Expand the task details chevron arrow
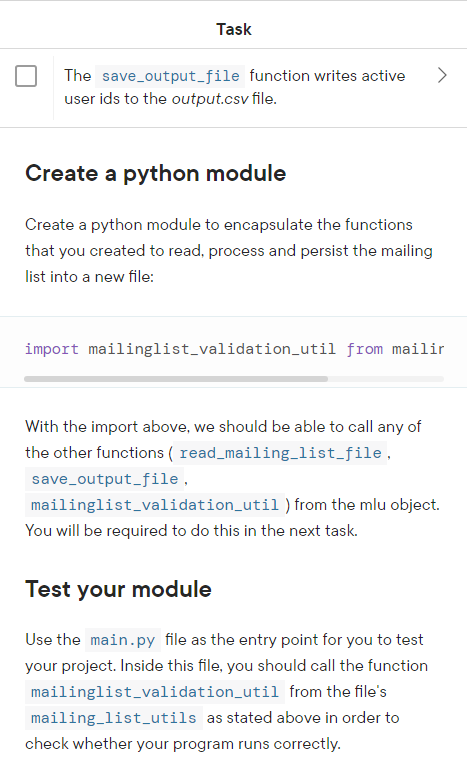Viewport: 467px width, 771px height. pos(442,75)
